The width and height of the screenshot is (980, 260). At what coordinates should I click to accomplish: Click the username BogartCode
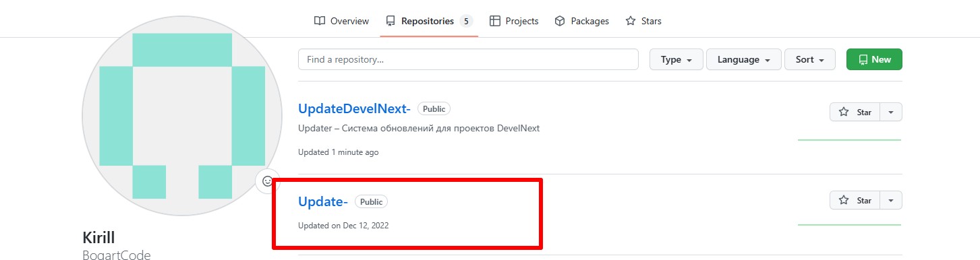click(x=116, y=255)
